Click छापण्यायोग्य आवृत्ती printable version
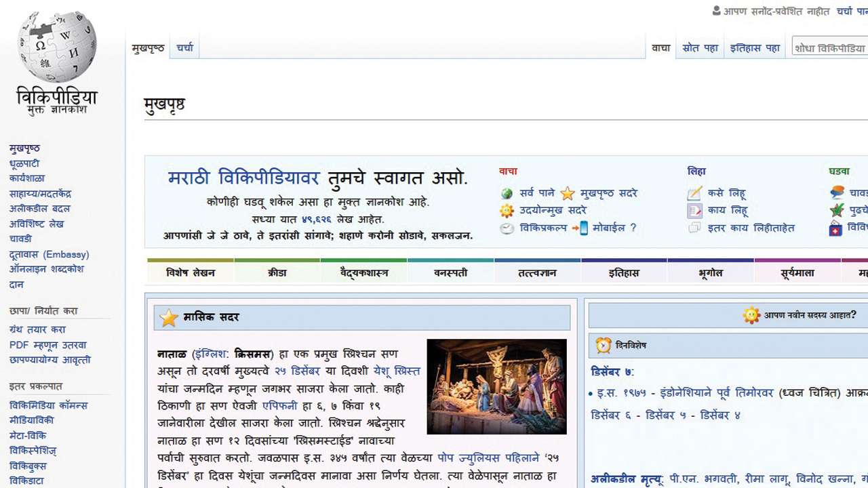 coord(50,360)
